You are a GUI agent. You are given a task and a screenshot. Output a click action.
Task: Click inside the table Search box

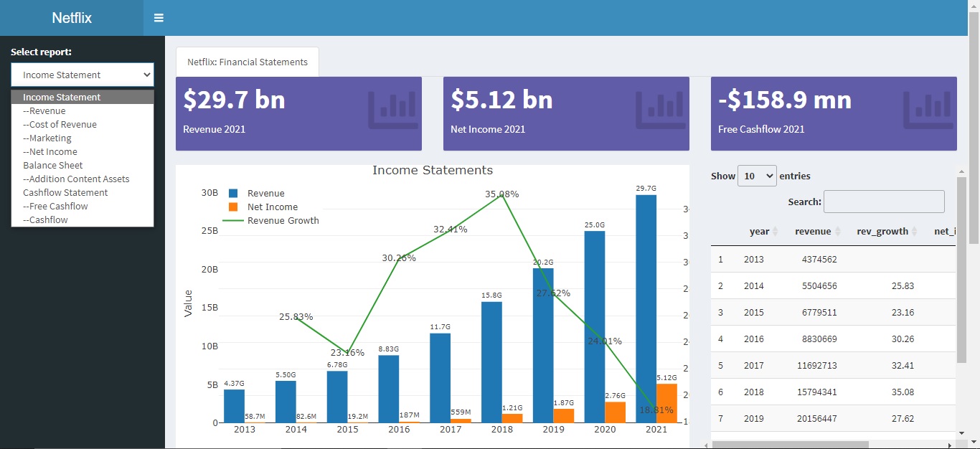[x=884, y=202]
